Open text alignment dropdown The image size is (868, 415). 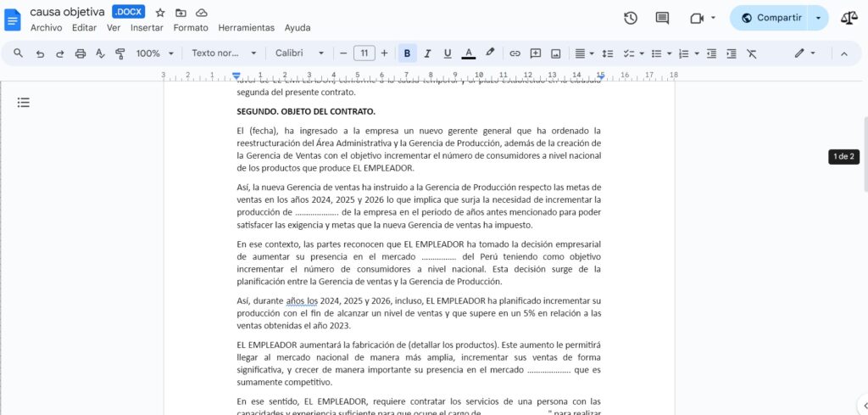point(584,53)
